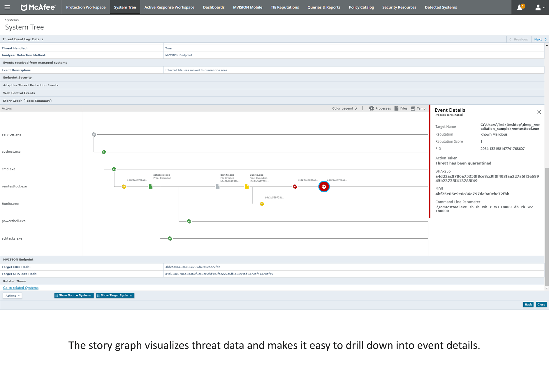Click the Close button at bottom
The image size is (549, 392).
[x=541, y=305]
